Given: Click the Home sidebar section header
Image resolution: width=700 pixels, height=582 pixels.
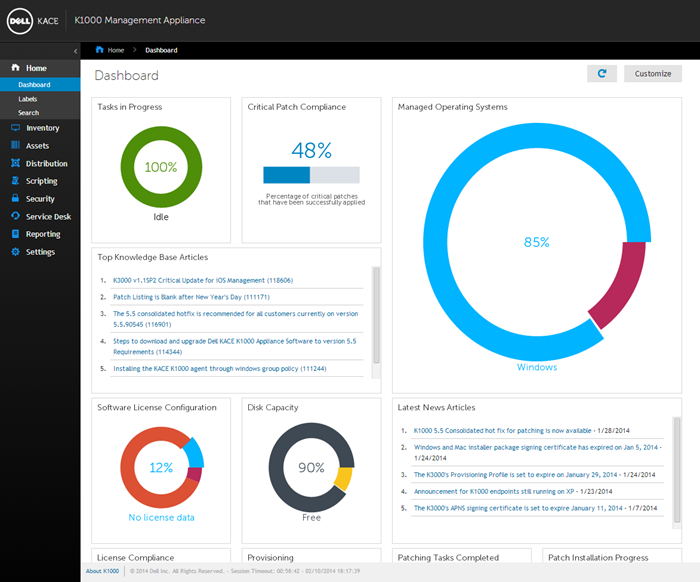Looking at the screenshot, I should point(40,68).
